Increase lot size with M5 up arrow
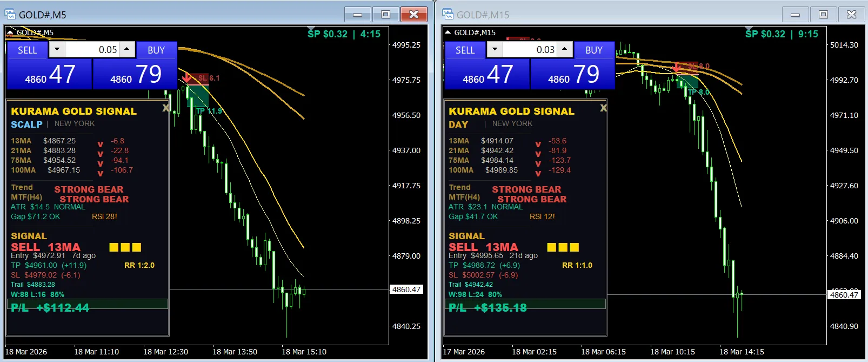Screen dimensions: 868x362 pos(127,50)
